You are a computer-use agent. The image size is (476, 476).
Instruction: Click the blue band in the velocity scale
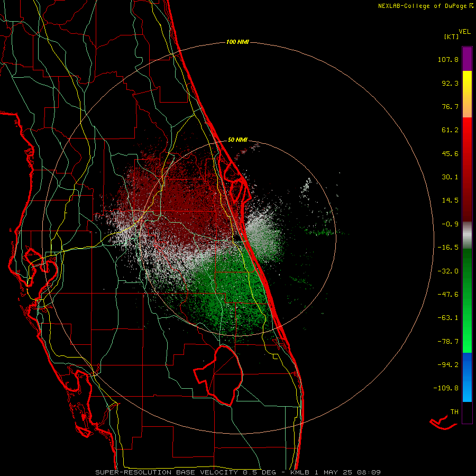[467, 377]
